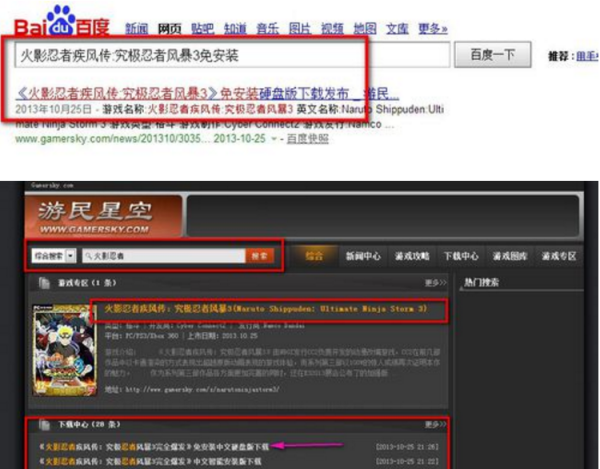Click the [2013-10-25 21:22] timestamp
Viewport: 600px width, 469px height.
pos(407,461)
